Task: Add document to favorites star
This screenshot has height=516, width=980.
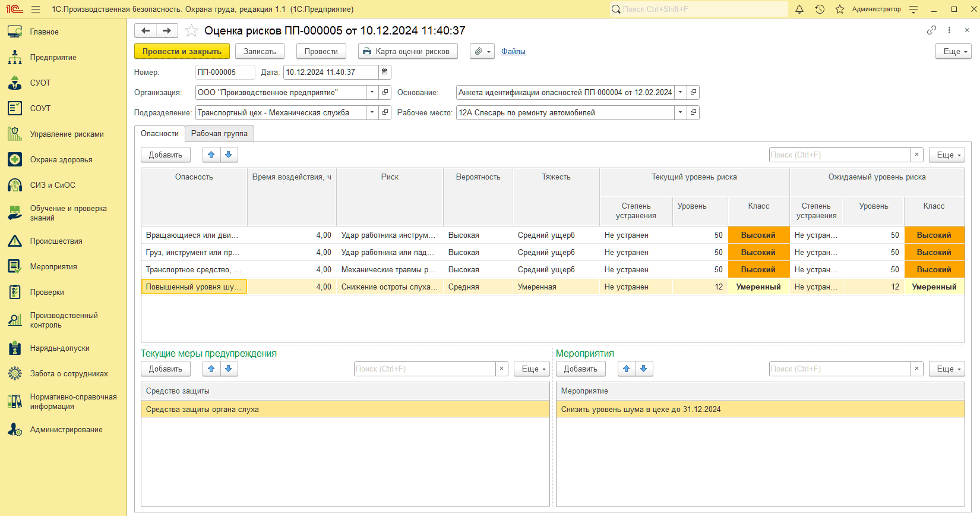Action: pos(191,31)
